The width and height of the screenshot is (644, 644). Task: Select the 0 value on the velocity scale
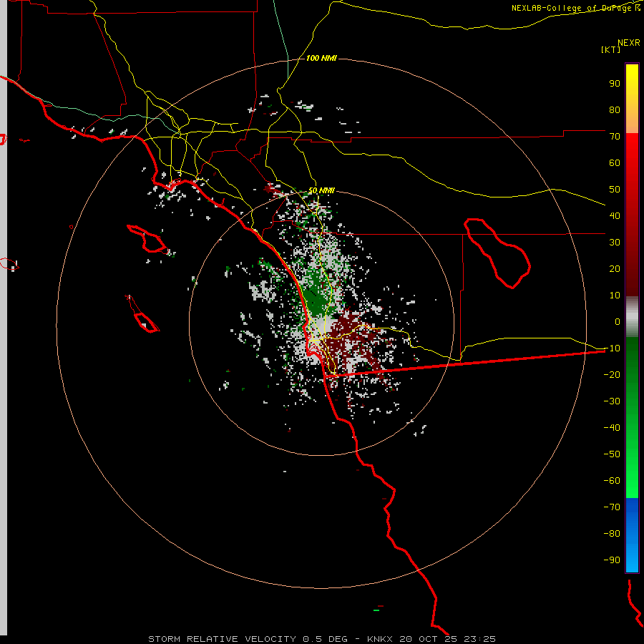point(618,322)
